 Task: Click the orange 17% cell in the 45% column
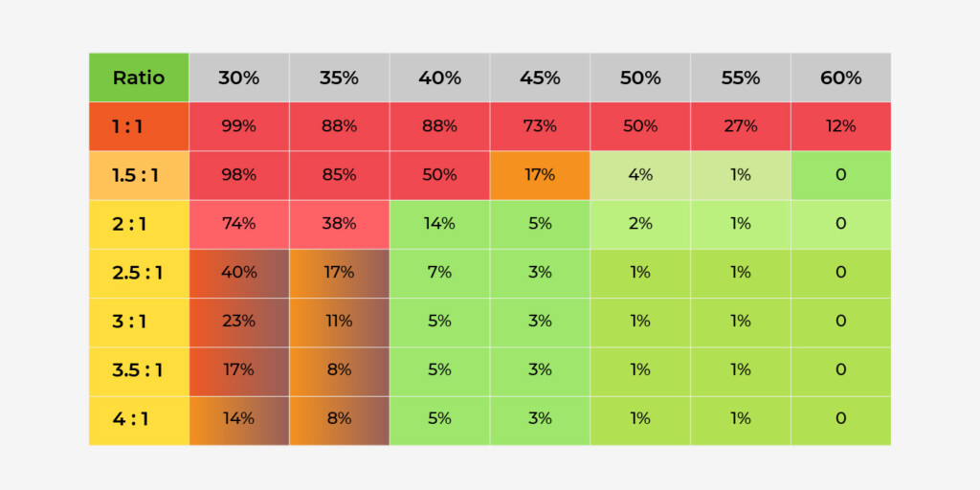point(540,175)
